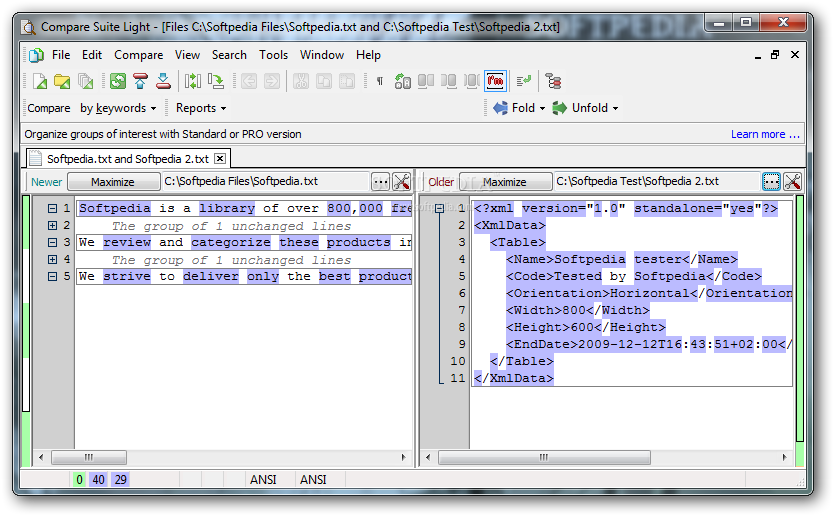Click the browse ellipsis button for Softpedia.txt
This screenshot has width=834, height=516.
click(380, 182)
